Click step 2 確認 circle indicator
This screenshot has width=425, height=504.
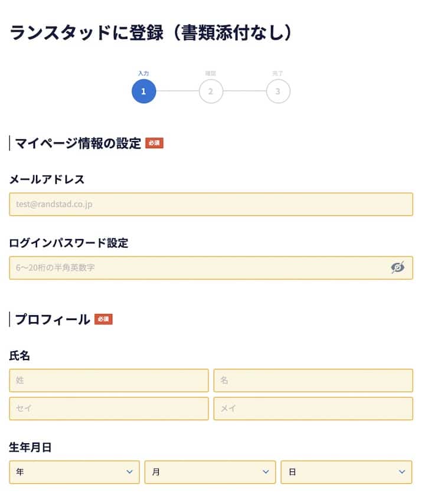tap(211, 91)
